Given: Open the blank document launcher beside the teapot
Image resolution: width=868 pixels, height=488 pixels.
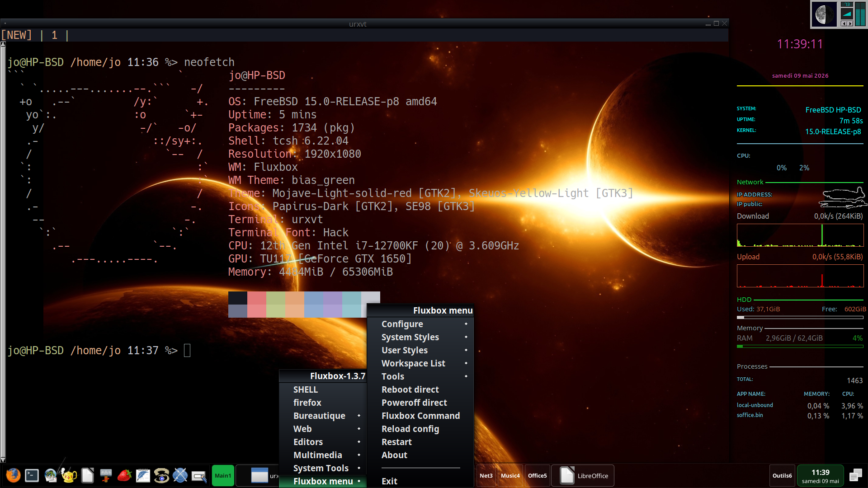Looking at the screenshot, I should 87,475.
